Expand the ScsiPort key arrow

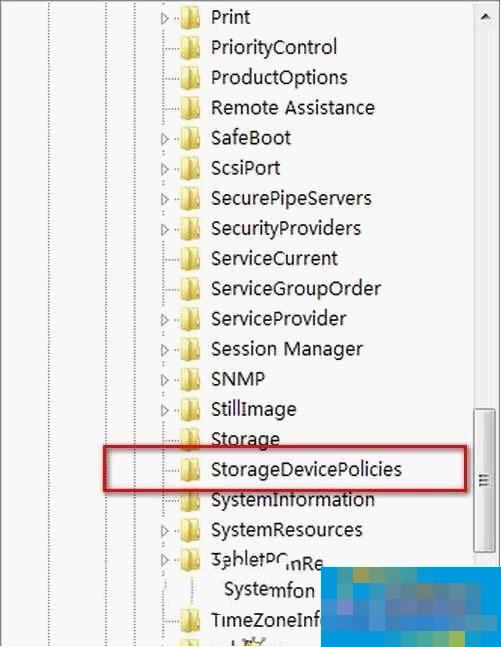pos(165,169)
